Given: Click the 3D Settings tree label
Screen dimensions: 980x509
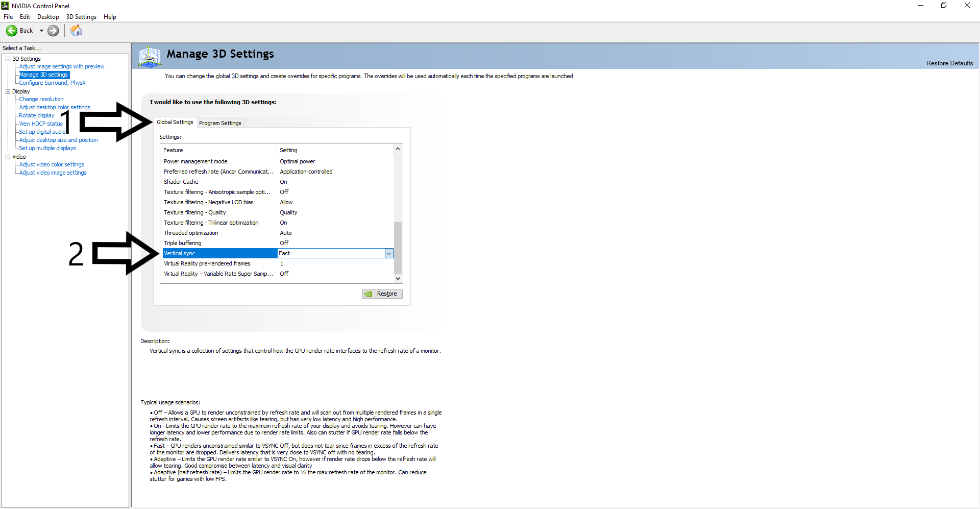Looking at the screenshot, I should [27, 59].
